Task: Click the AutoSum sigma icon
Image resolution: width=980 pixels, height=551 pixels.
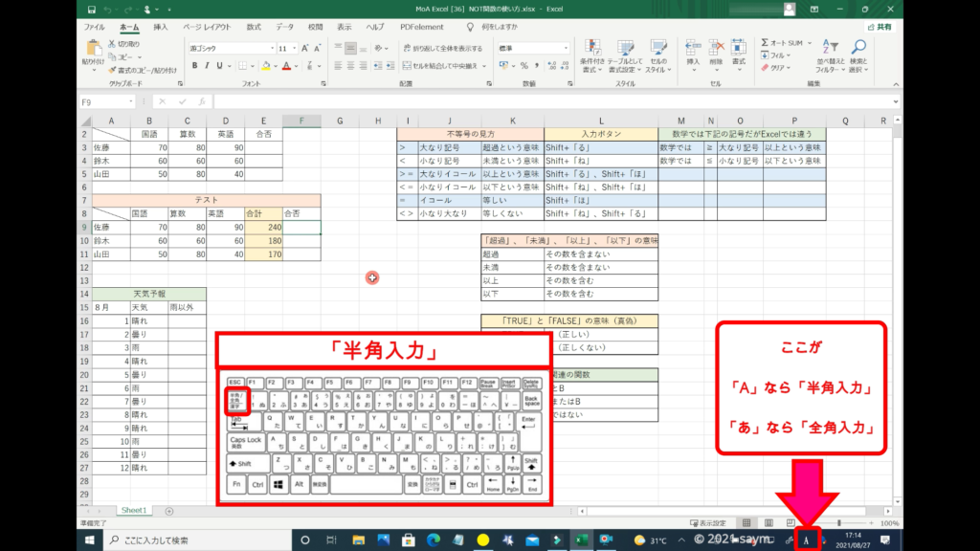Action: tap(766, 43)
